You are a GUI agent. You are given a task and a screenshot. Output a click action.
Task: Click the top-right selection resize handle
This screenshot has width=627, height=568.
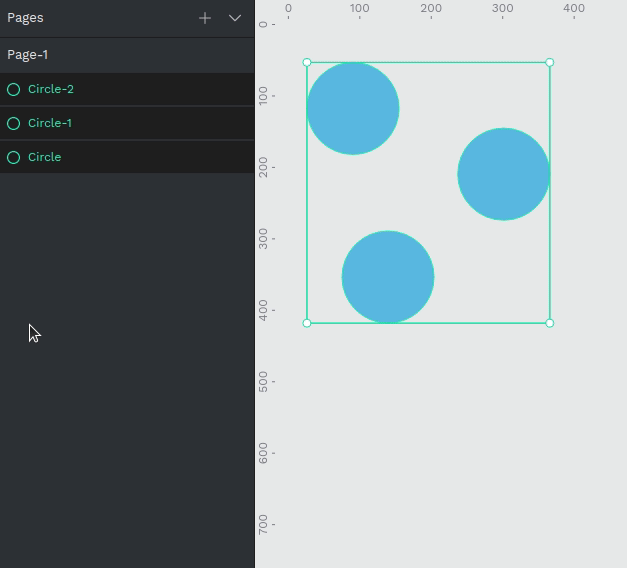550,63
